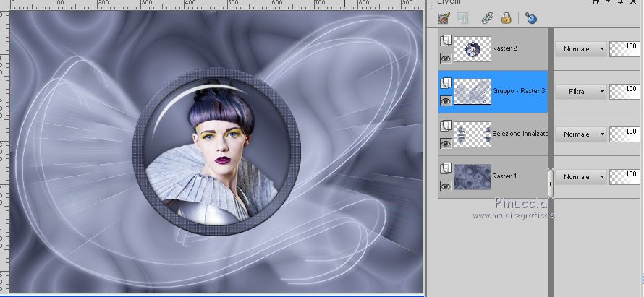Click layer type icon of Raster 1
Viewport: 644px width, 297px height.
pos(446,168)
